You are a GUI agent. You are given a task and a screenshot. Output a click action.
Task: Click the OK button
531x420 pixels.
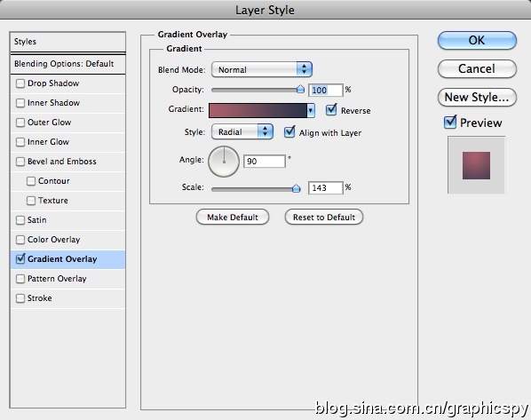point(477,40)
